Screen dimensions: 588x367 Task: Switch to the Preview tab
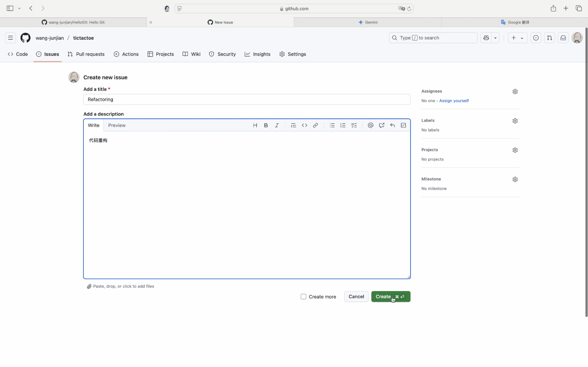point(117,125)
